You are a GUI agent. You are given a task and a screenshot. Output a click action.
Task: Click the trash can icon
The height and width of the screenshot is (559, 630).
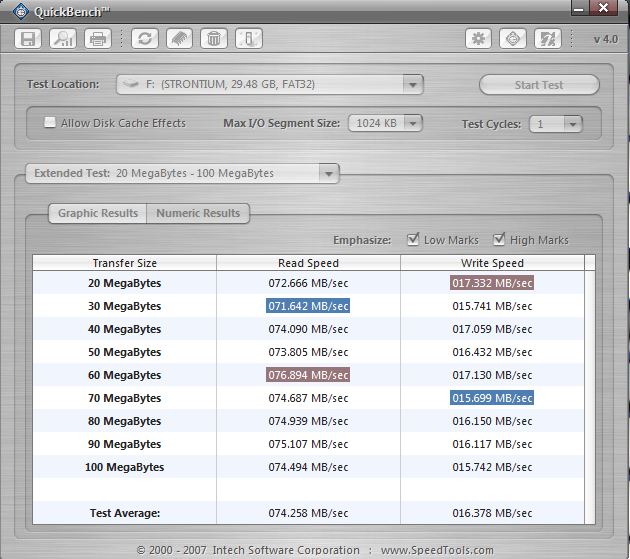point(213,39)
